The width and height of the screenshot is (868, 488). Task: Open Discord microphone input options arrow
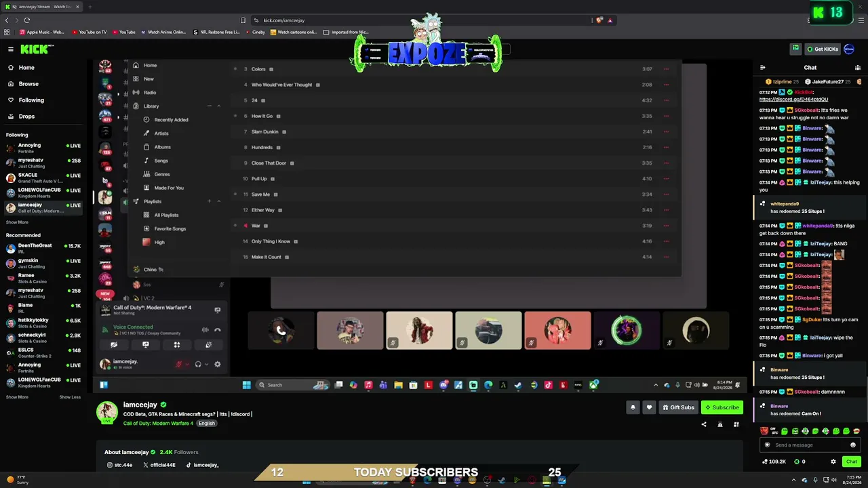186,365
